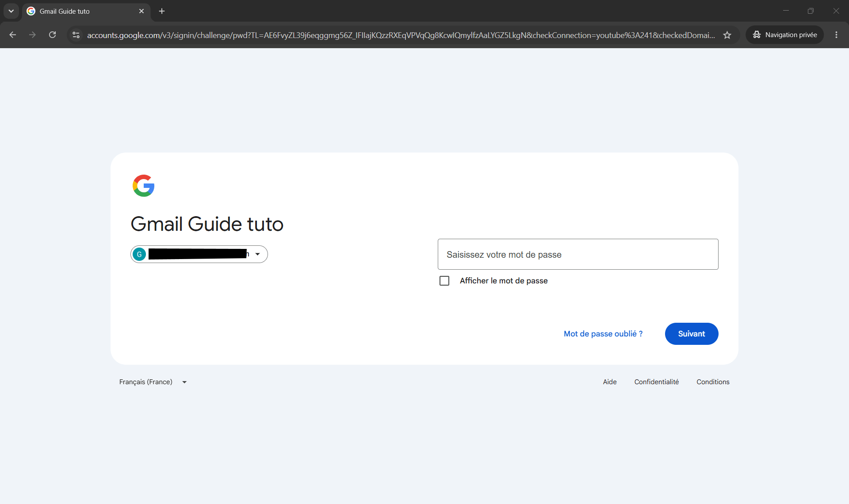Click the URL in the address bar
Screen dimensions: 849x504
pos(401,35)
